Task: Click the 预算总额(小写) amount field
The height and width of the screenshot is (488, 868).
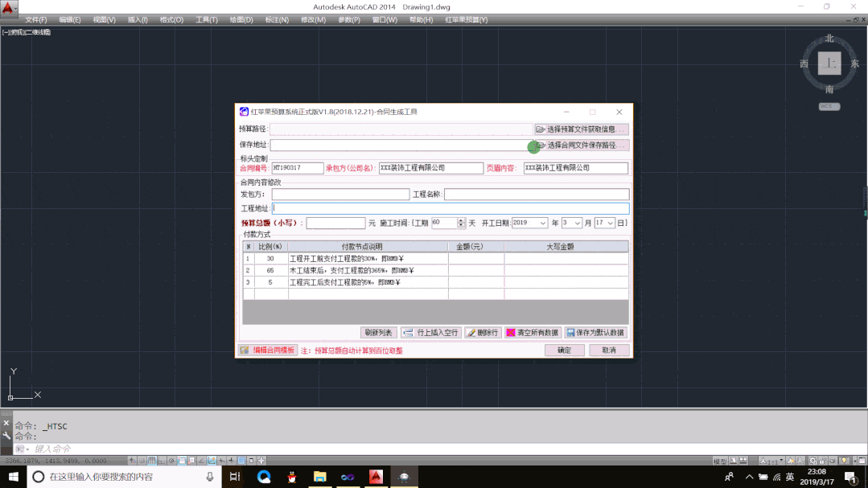Action: (335, 223)
